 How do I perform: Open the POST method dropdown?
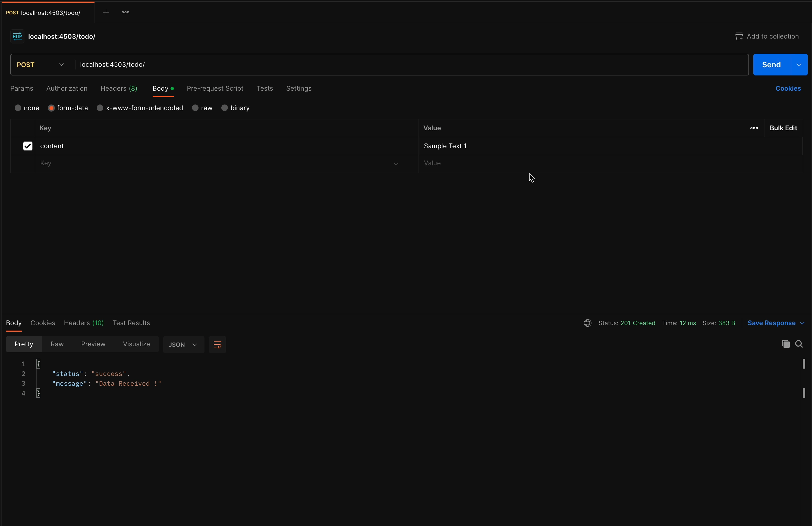tap(62, 64)
